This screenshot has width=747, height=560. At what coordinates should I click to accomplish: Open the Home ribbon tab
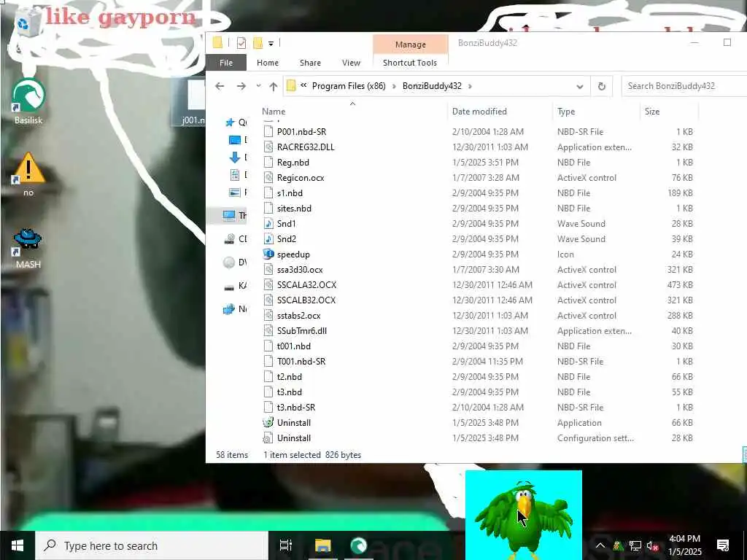coord(268,63)
